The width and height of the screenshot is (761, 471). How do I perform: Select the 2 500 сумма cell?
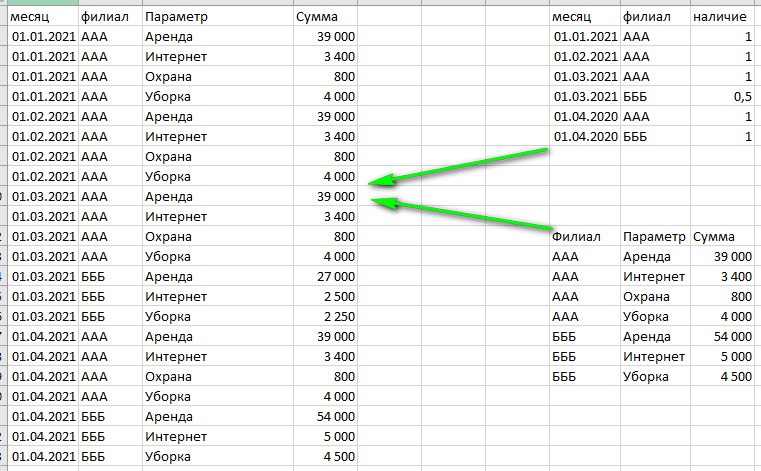339,297
